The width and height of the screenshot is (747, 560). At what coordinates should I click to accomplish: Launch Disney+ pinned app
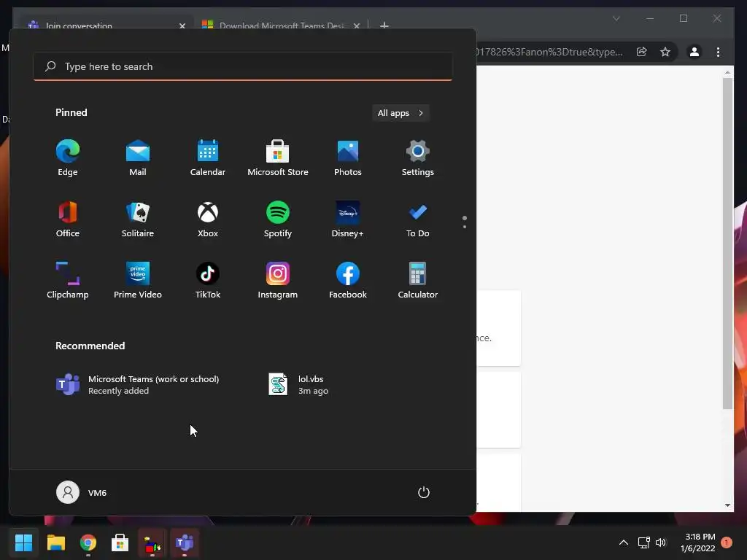click(348, 219)
